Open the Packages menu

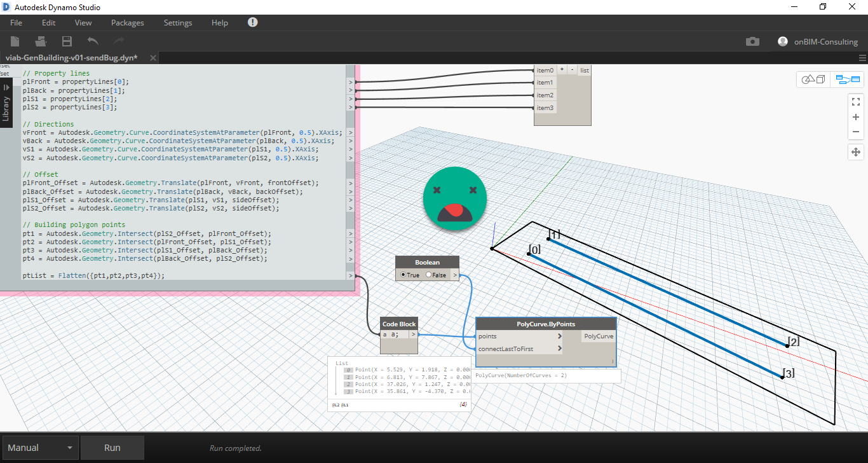click(128, 22)
